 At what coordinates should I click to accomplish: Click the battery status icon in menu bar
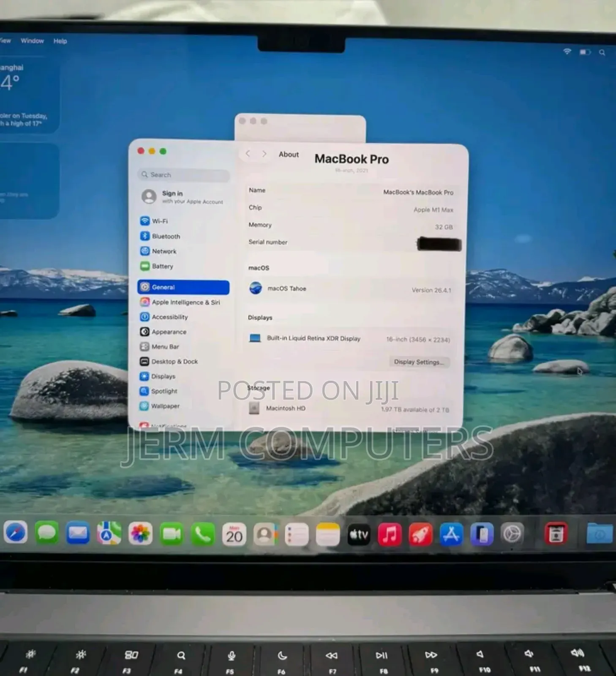pyautogui.click(x=585, y=52)
